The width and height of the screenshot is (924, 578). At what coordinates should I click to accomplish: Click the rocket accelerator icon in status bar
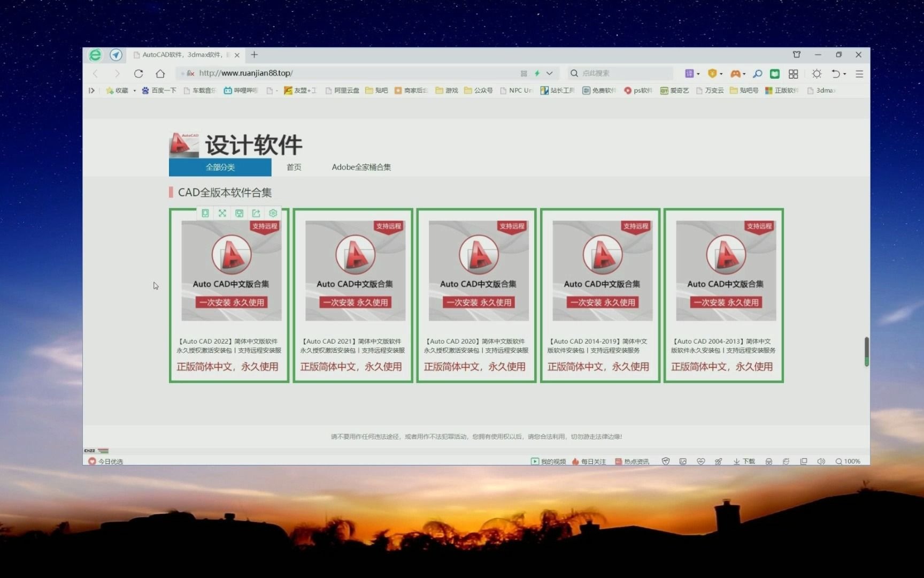(719, 461)
